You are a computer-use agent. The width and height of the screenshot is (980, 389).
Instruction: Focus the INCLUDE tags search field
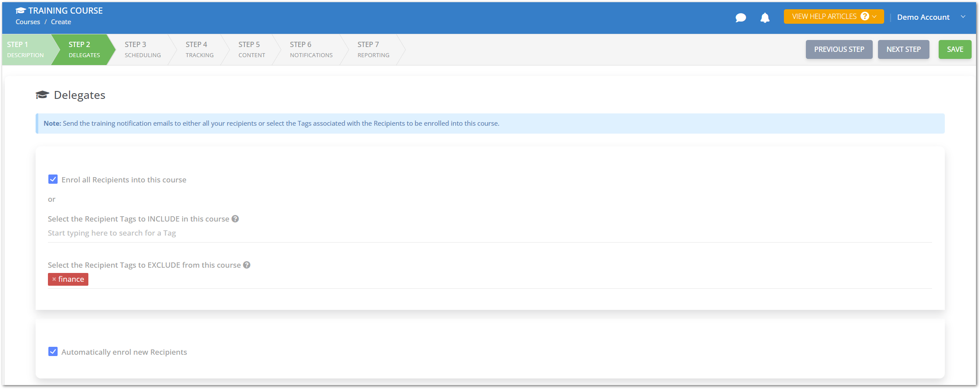click(x=490, y=233)
